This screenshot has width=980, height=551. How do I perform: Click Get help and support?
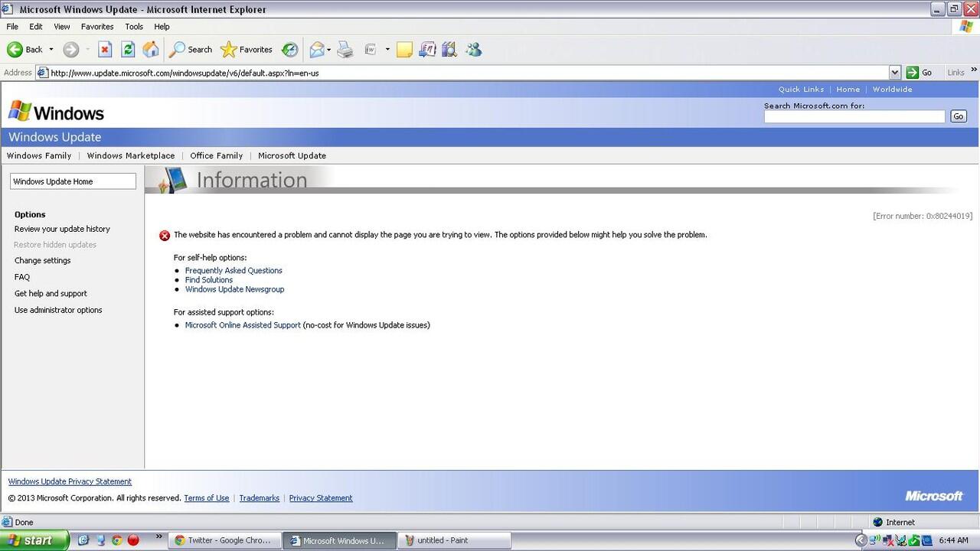pos(51,293)
